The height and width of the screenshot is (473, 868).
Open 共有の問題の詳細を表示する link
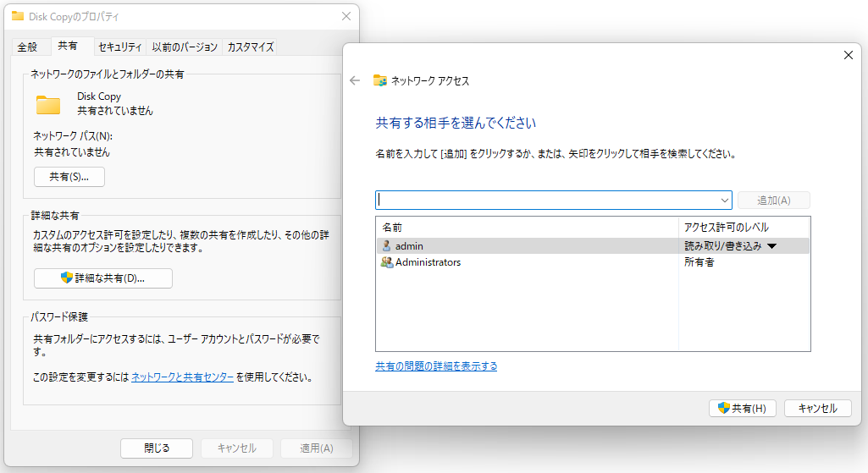click(436, 366)
